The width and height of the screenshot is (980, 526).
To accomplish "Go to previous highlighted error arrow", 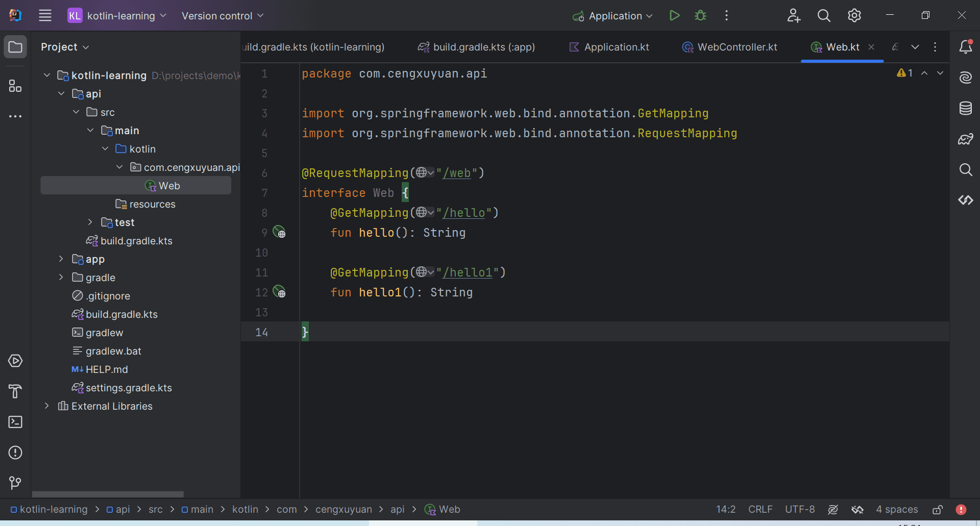I will click(924, 73).
